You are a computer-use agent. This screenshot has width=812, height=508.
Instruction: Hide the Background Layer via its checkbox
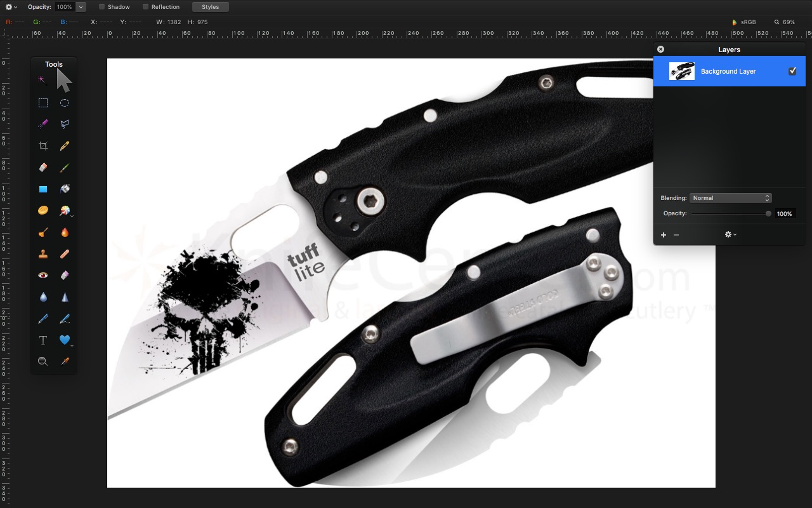coord(792,71)
